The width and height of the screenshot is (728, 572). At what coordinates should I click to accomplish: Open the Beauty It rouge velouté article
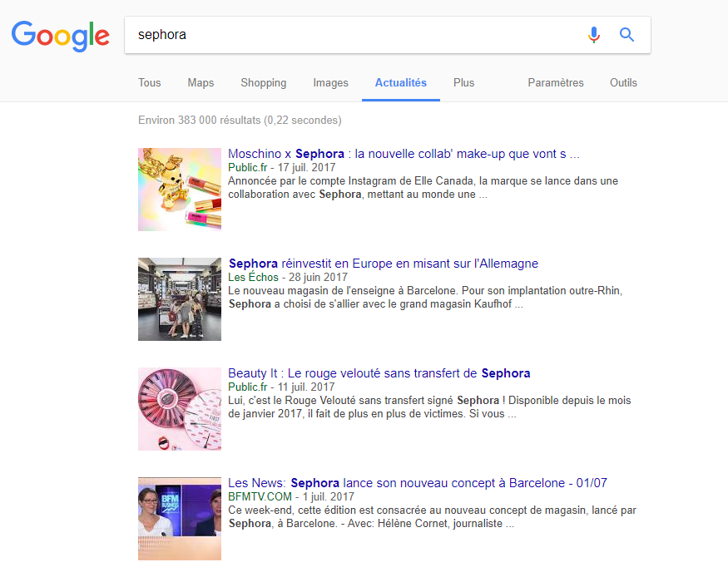[379, 373]
